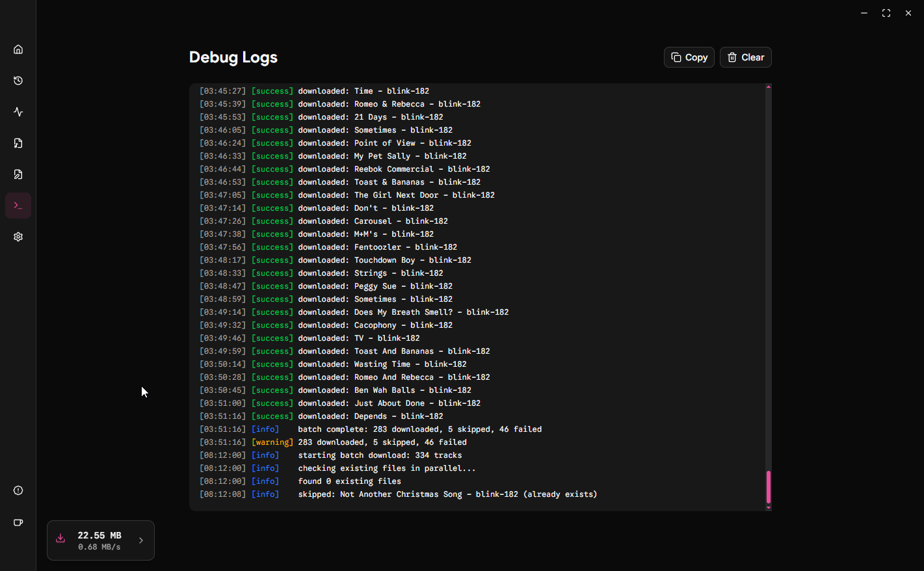Clear all debug logs
This screenshot has height=571, width=924.
point(745,57)
